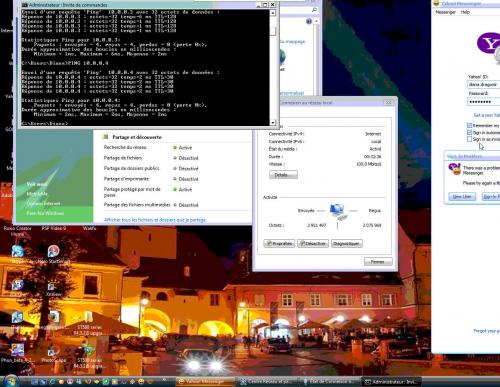Open the XnView desktop shortcut
This screenshot has width=500, height=387.
[53, 287]
